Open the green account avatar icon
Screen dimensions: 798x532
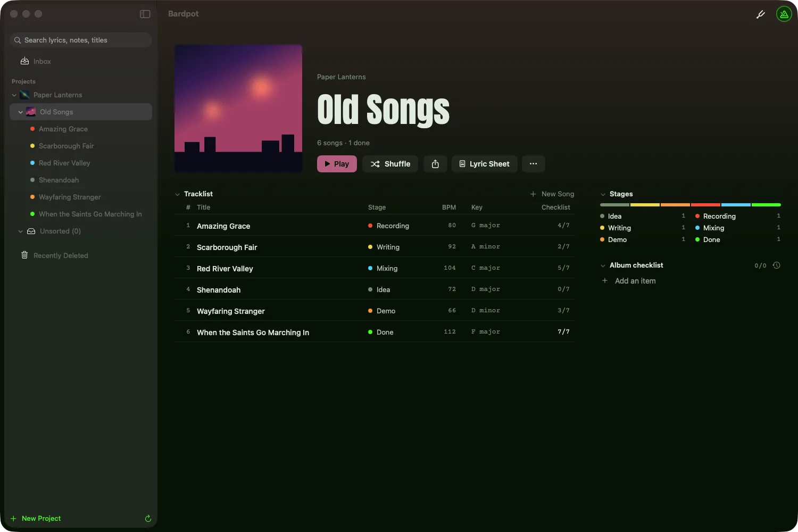784,14
